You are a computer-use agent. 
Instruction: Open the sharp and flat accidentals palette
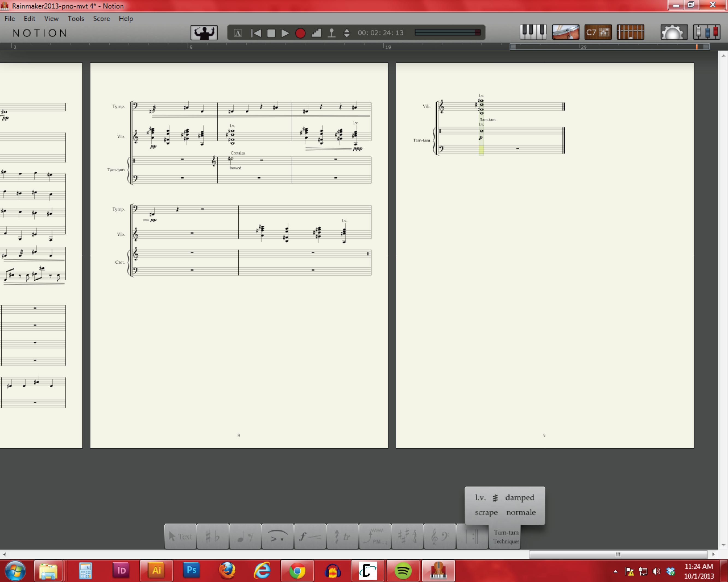click(x=213, y=536)
